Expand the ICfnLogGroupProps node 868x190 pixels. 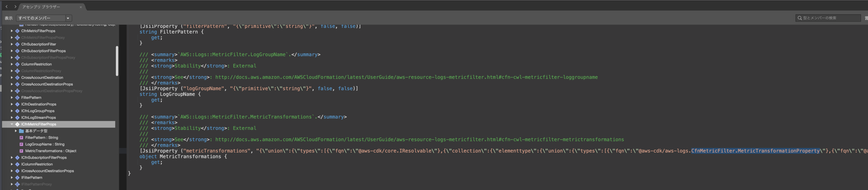tap(12, 111)
